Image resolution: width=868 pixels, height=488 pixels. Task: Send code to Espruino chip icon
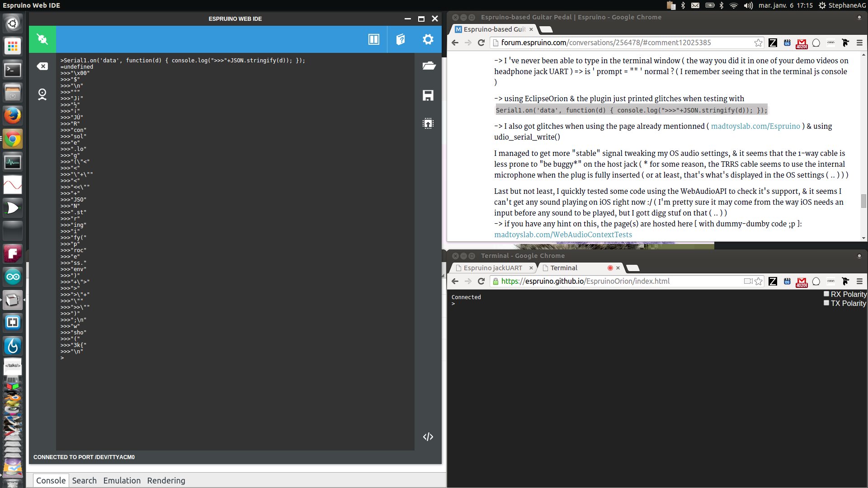click(428, 123)
